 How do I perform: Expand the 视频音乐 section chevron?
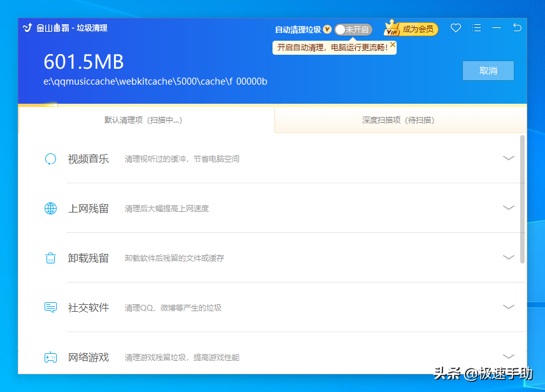(x=508, y=158)
